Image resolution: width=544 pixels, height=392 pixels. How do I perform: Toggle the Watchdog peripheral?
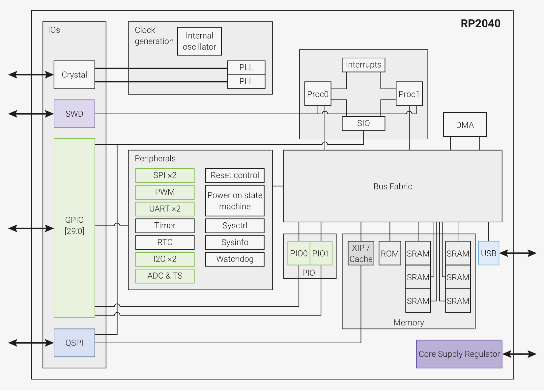[x=235, y=259]
